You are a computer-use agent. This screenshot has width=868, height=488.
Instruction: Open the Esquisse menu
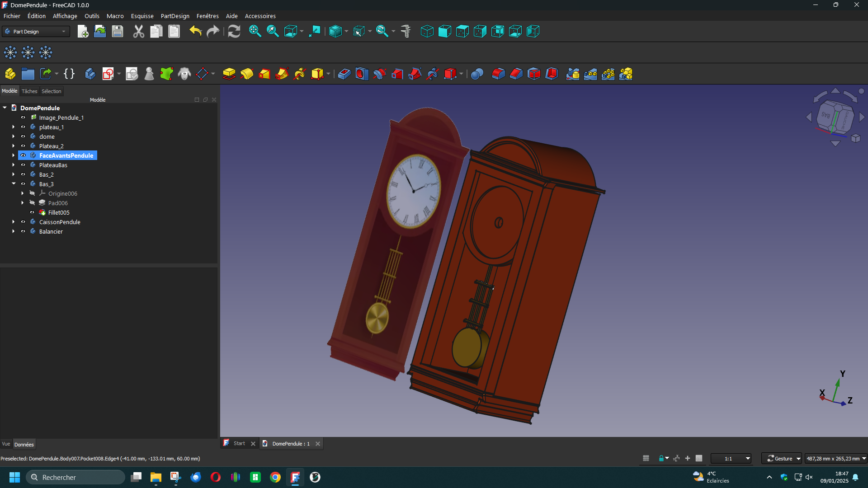click(142, 16)
